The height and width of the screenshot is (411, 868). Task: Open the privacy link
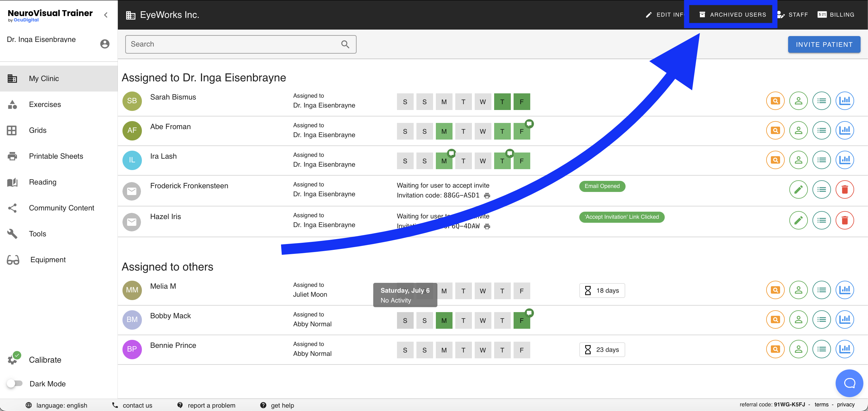[845, 405]
